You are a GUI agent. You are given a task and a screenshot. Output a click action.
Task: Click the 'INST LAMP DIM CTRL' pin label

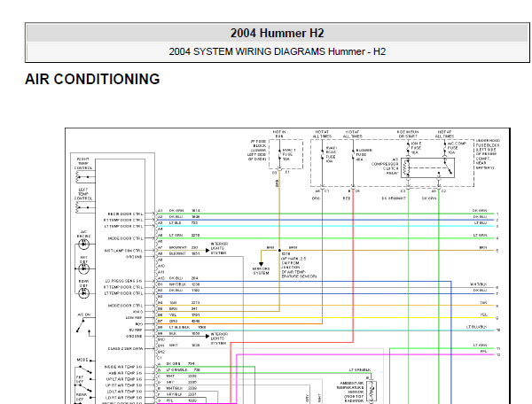(123, 251)
